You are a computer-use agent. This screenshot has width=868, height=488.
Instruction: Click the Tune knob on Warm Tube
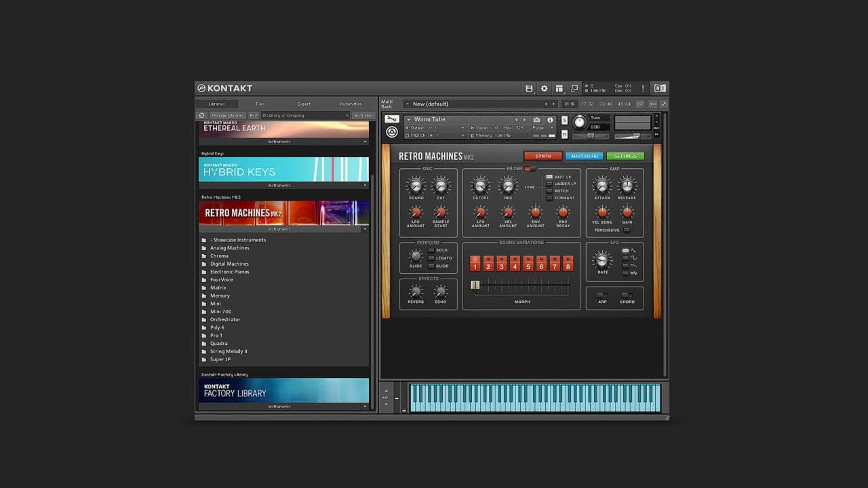point(580,123)
